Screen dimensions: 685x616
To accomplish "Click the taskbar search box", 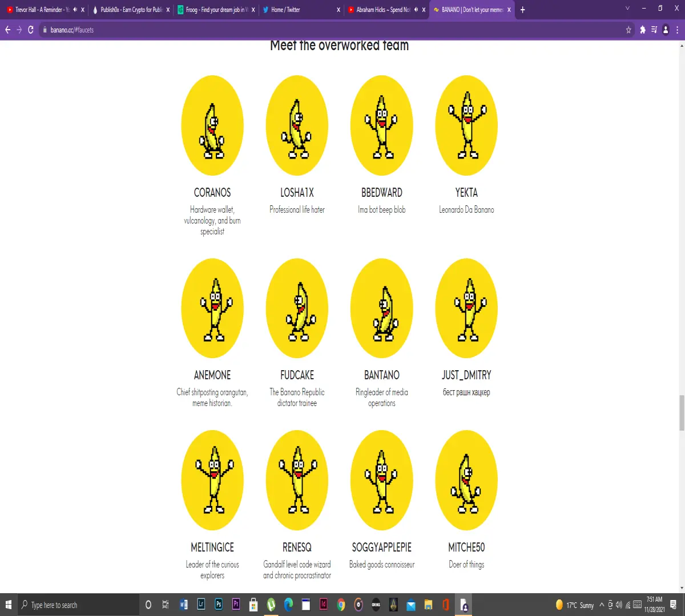I will coord(78,605).
